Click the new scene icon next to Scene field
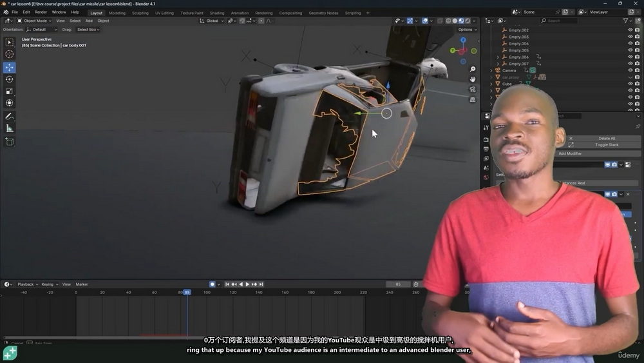This screenshot has height=363, width=644. 565,12
